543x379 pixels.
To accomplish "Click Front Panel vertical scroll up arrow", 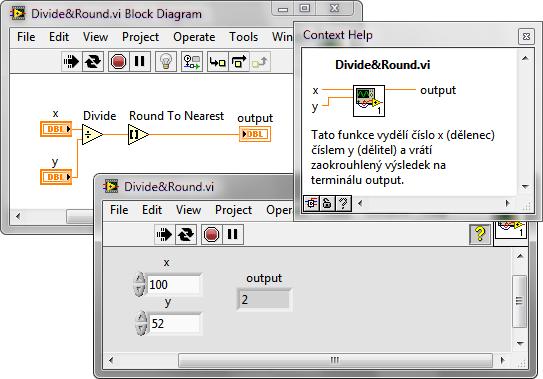I will click(520, 256).
